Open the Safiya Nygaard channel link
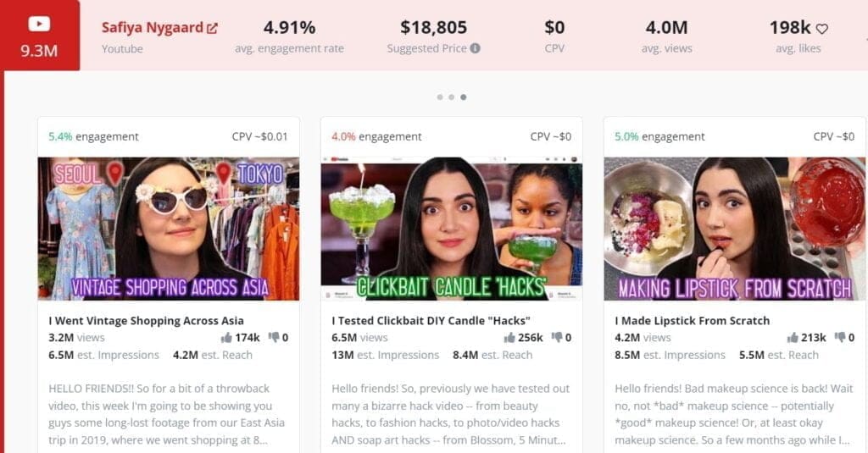 coord(153,28)
